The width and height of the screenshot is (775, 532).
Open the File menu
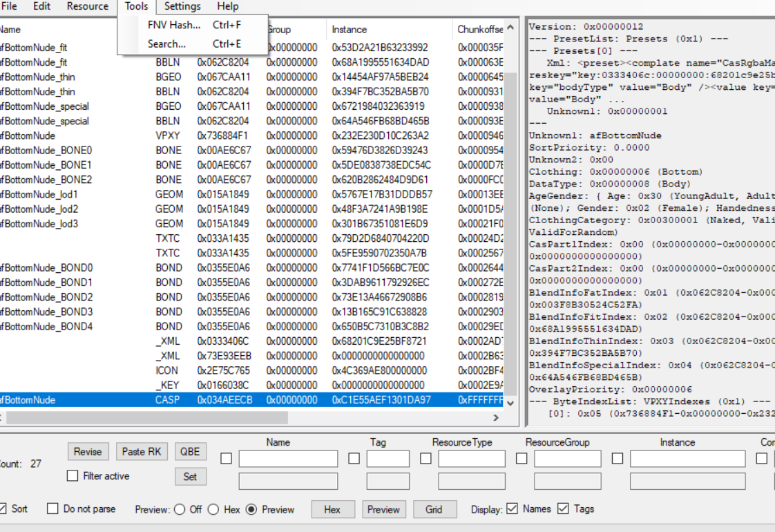pos(9,6)
